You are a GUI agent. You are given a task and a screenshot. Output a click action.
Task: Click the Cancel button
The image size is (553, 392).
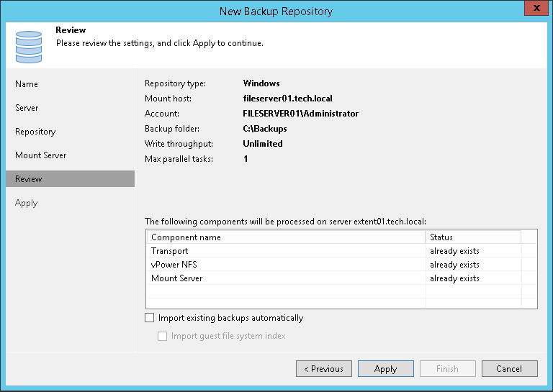(x=508, y=368)
